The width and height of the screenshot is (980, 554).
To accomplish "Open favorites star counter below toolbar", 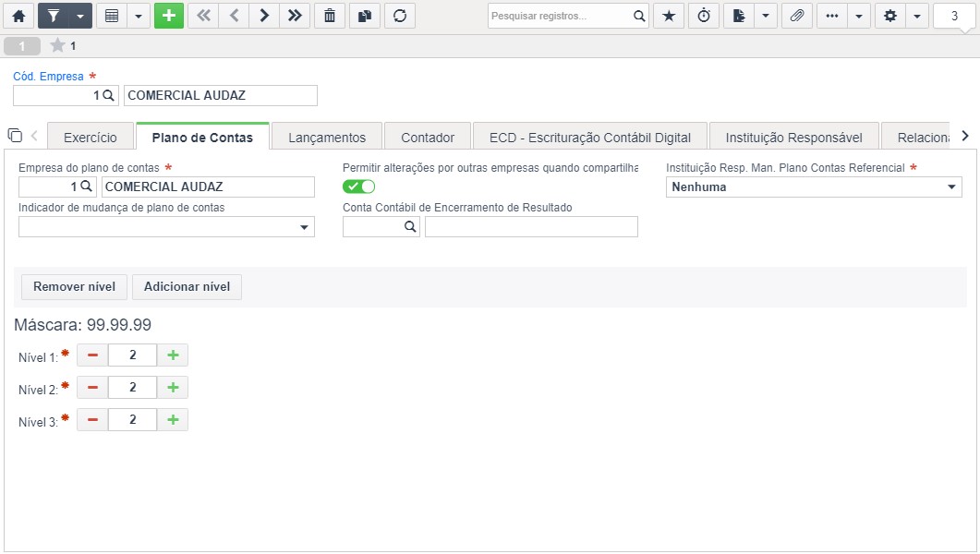I will point(63,45).
